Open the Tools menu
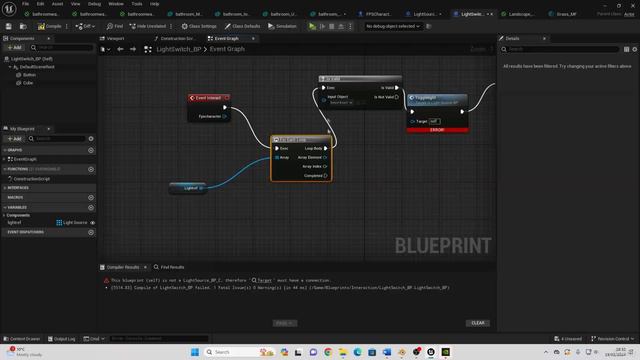640x360 pixels. tap(137, 4)
